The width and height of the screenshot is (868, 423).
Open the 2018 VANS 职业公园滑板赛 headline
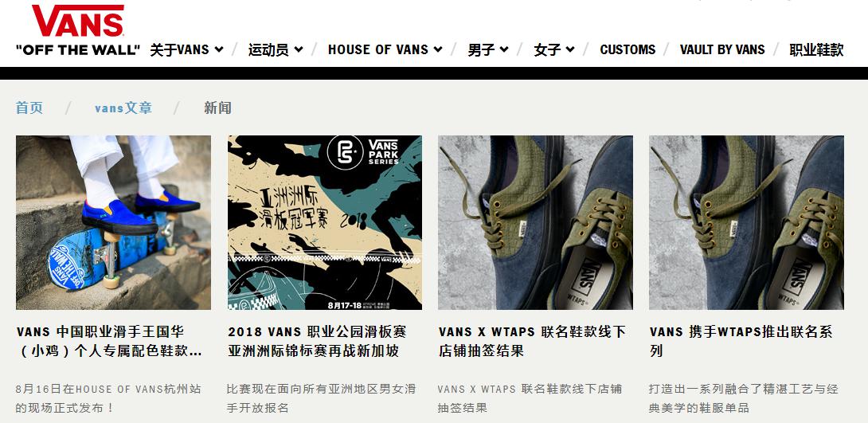click(317, 342)
